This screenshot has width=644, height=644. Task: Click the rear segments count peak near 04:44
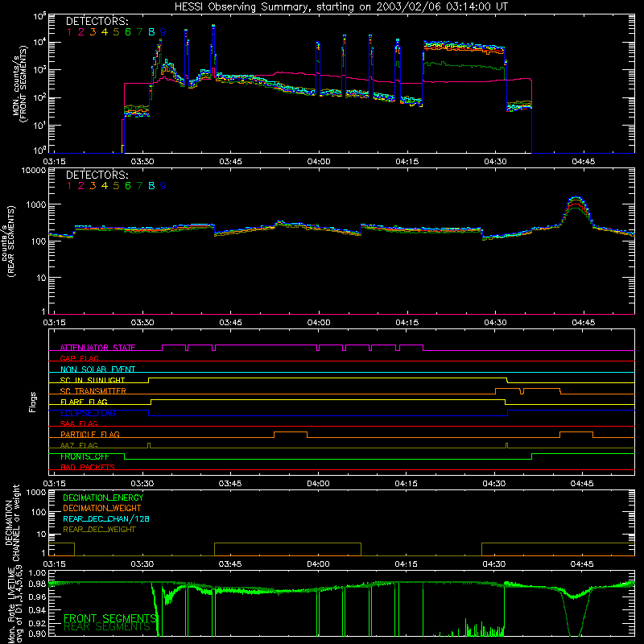click(x=576, y=198)
